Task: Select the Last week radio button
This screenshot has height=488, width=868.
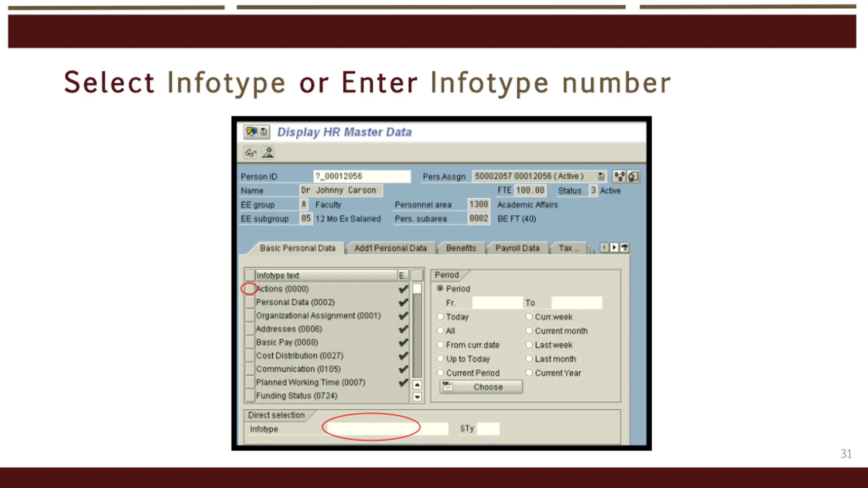Action: pyautogui.click(x=529, y=345)
